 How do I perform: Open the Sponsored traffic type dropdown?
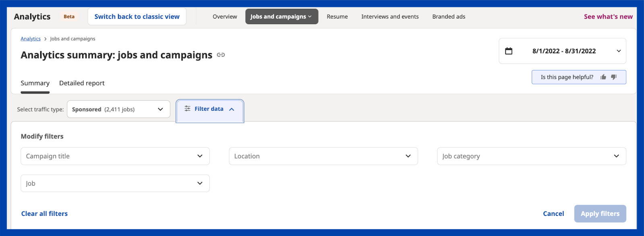pos(118,109)
